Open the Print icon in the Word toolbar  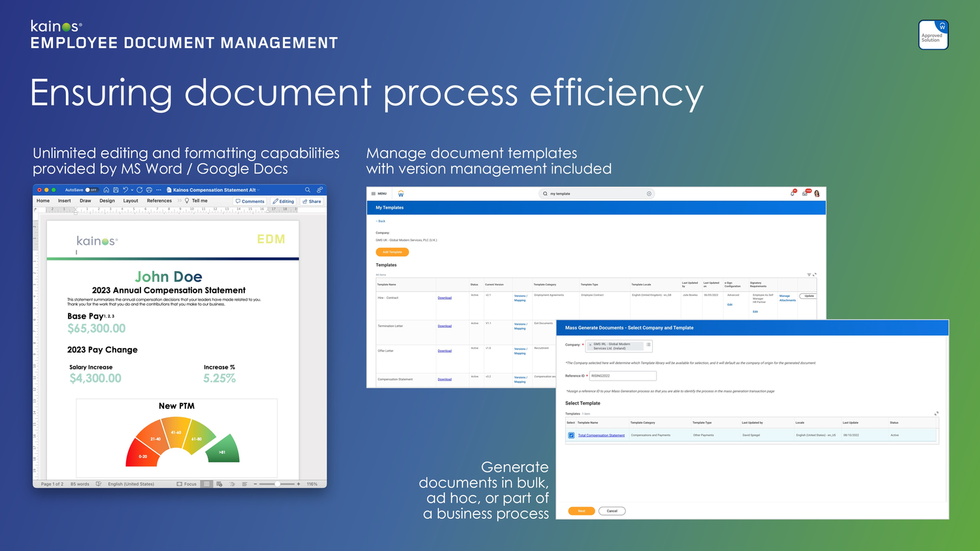point(149,189)
